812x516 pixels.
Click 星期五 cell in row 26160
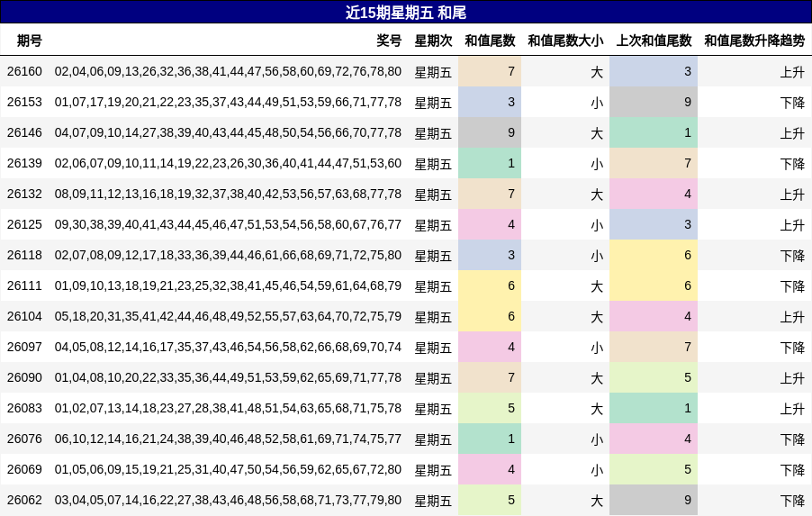point(433,72)
